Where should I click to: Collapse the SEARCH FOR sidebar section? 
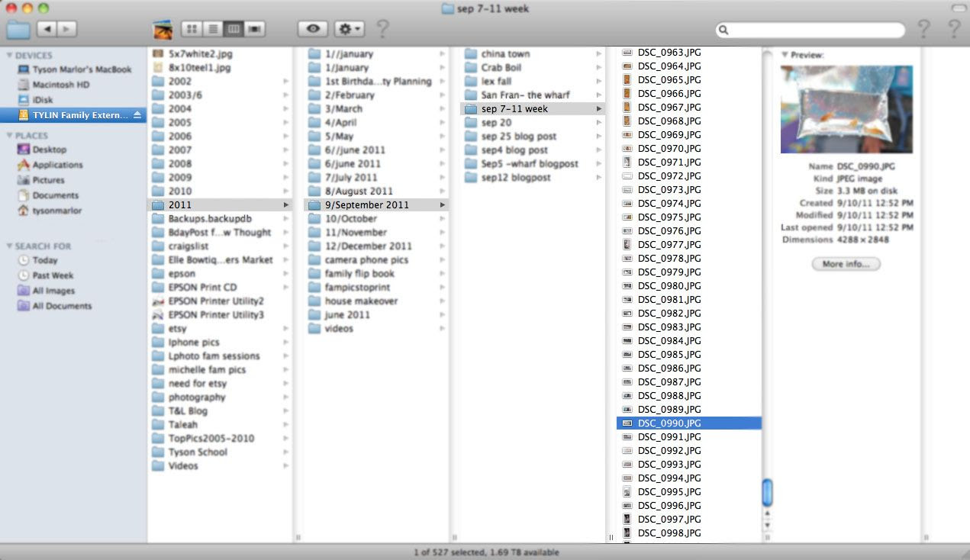9,246
